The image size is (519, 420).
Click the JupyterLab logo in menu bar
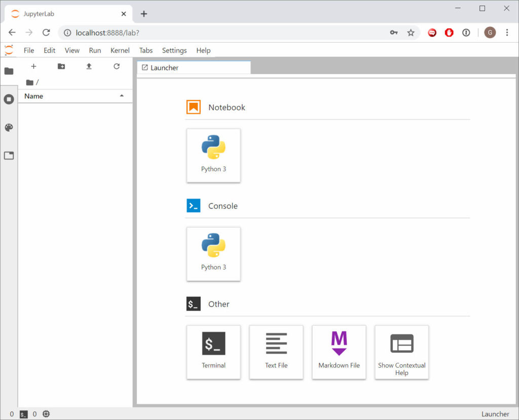[x=9, y=50]
